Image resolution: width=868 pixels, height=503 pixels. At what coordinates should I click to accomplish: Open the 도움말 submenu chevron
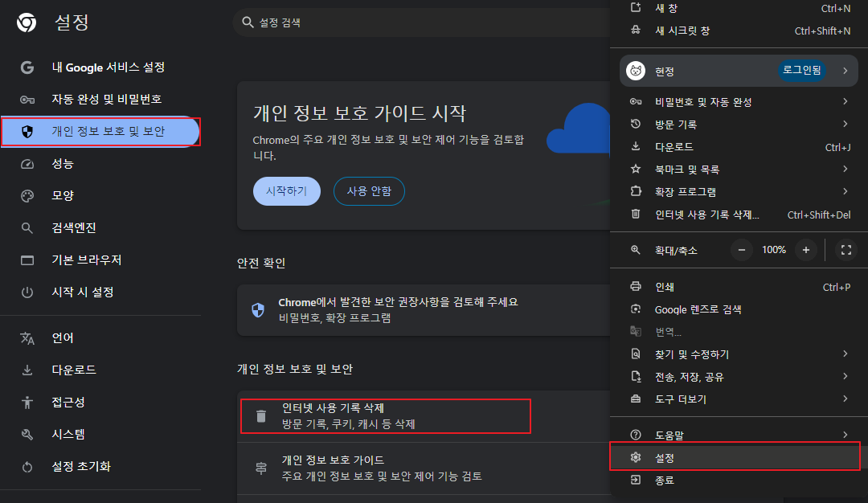847,433
